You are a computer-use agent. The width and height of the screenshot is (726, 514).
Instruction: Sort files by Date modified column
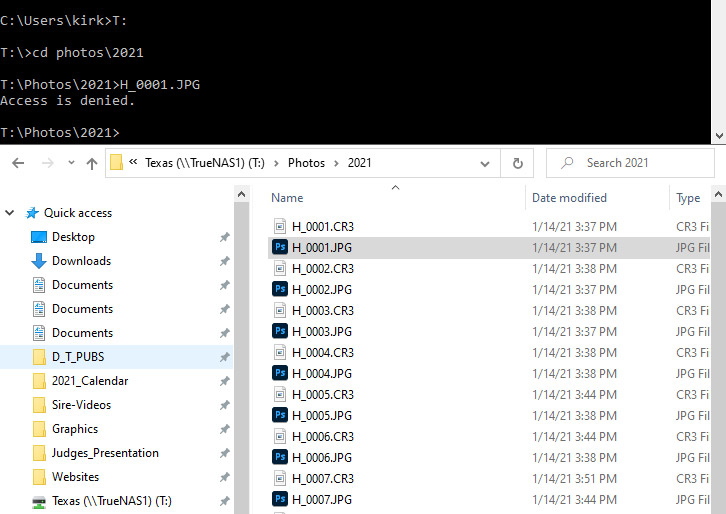click(569, 198)
